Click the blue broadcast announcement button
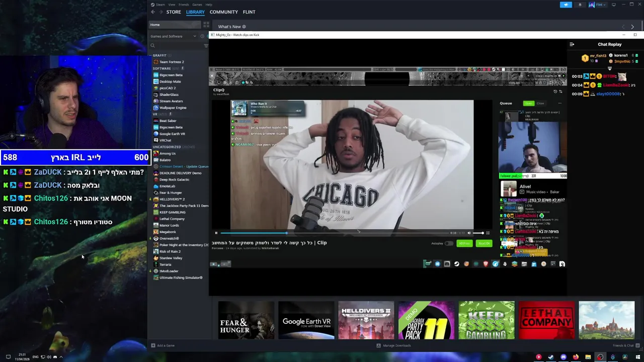The height and width of the screenshot is (362, 644). click(566, 5)
